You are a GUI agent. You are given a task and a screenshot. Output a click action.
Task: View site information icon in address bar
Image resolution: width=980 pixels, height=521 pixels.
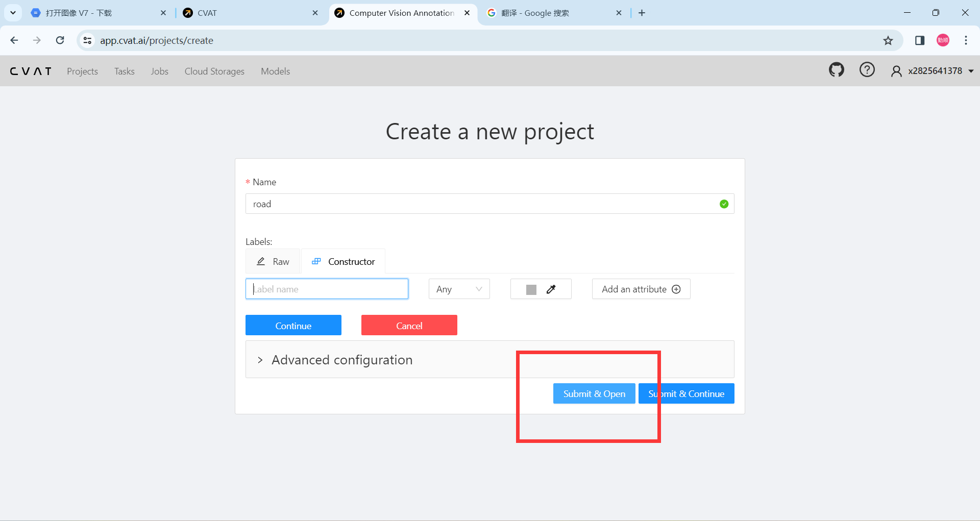(87, 40)
